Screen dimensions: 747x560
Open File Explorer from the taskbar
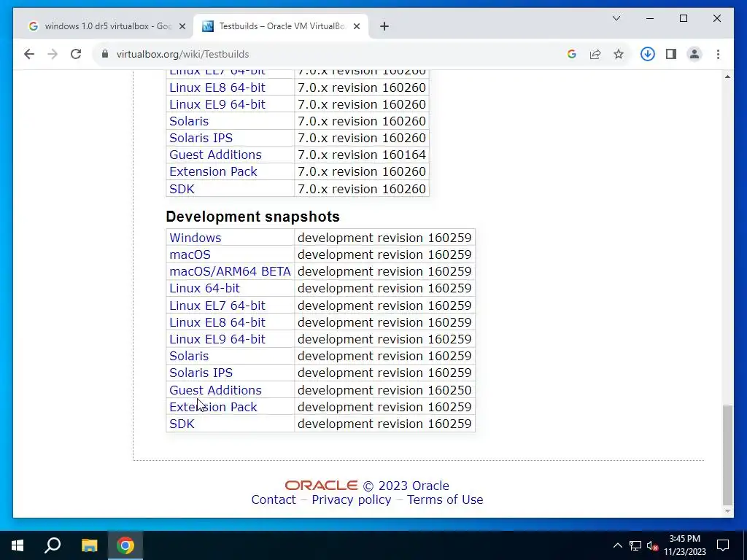pos(89,545)
